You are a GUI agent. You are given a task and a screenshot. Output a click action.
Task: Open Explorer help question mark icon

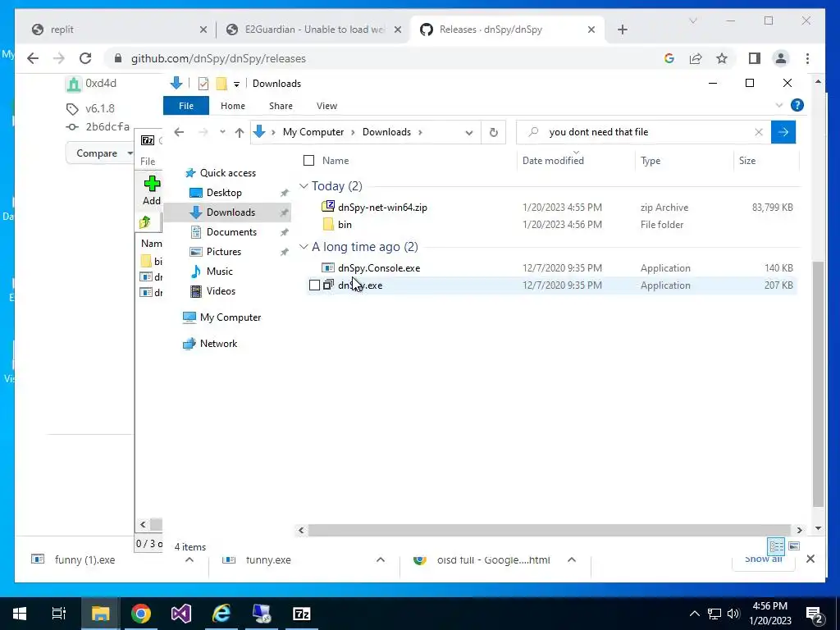click(797, 105)
